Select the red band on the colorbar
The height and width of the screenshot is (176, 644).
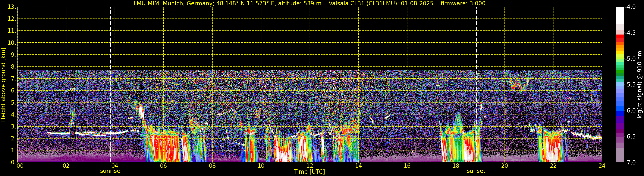tap(620, 37)
